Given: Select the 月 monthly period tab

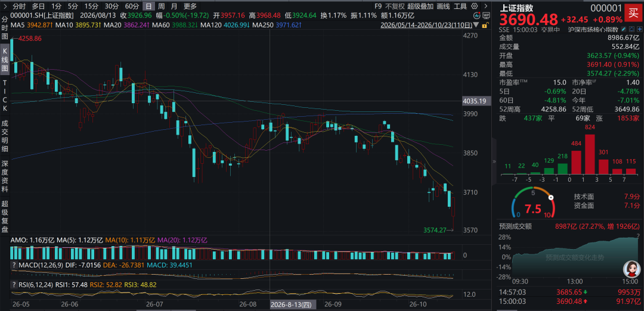Looking at the screenshot, I should pyautogui.click(x=174, y=6).
